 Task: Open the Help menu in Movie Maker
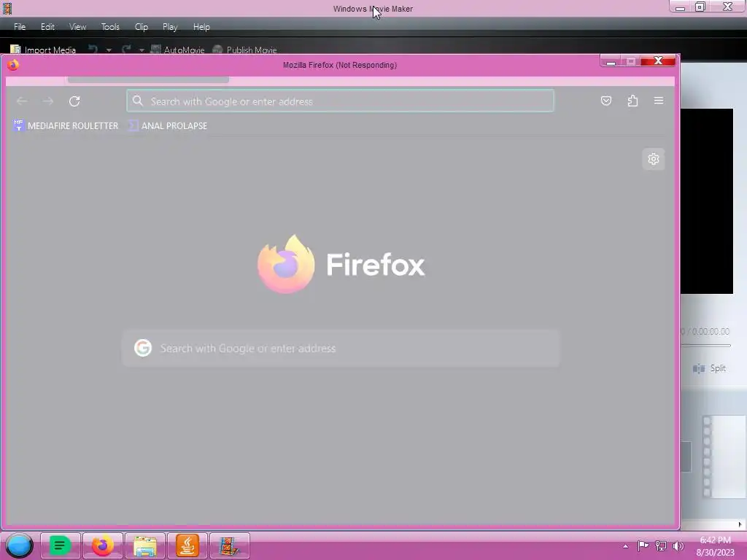click(x=201, y=27)
